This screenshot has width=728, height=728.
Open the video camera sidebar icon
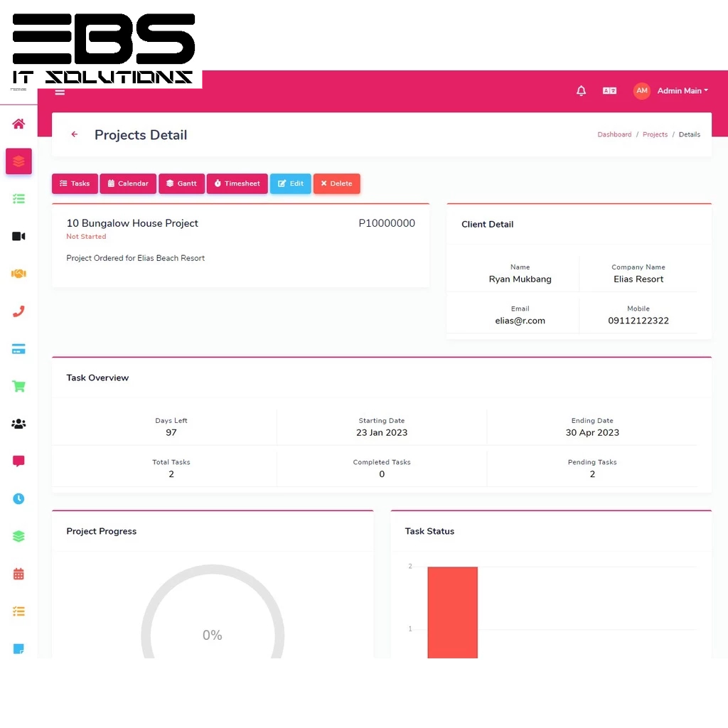[x=18, y=236]
